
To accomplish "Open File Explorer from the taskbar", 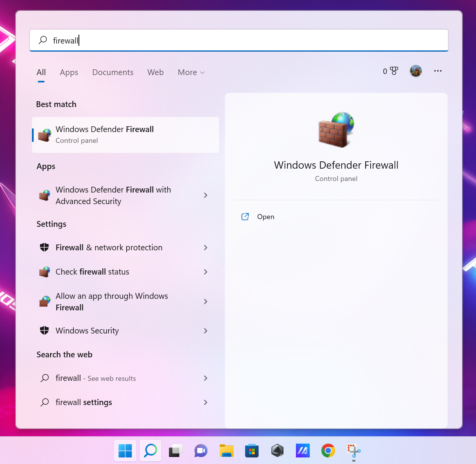I will coord(227,451).
